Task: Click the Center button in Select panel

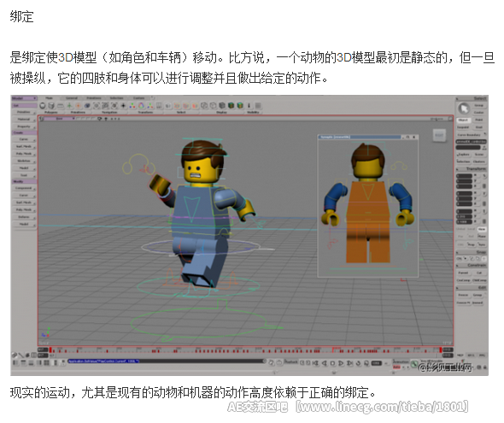Action: click(478, 112)
